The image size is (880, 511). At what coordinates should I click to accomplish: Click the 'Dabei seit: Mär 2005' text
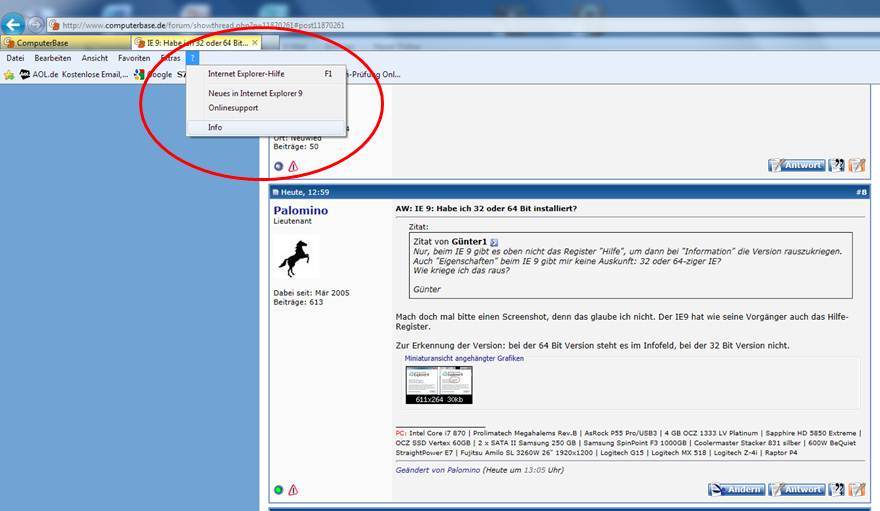click(x=311, y=293)
